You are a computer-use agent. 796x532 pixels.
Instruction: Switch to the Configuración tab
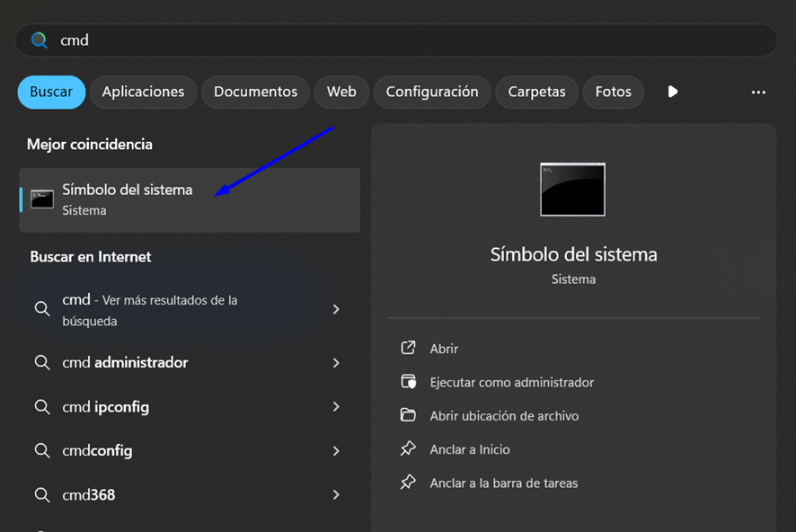point(432,92)
